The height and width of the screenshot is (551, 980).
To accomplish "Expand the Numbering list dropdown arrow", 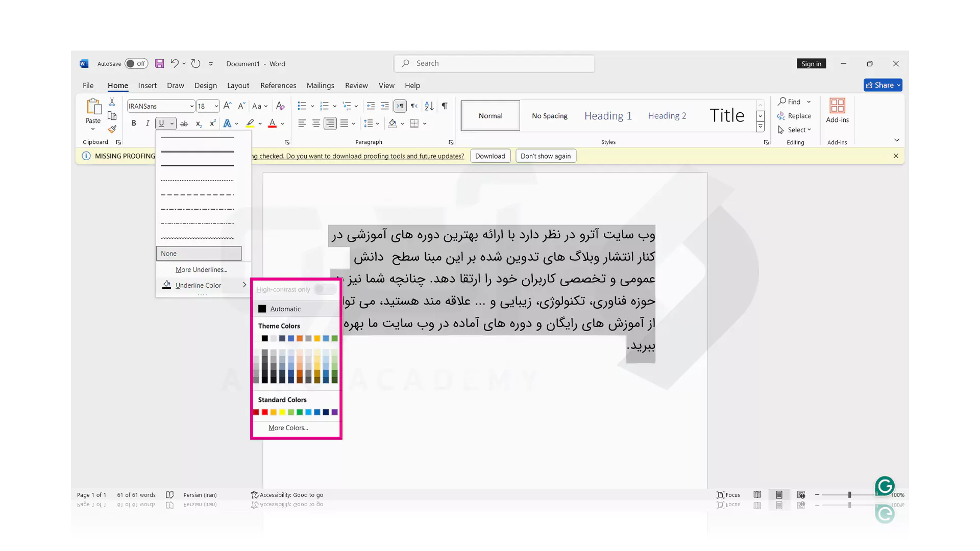I will coord(334,106).
